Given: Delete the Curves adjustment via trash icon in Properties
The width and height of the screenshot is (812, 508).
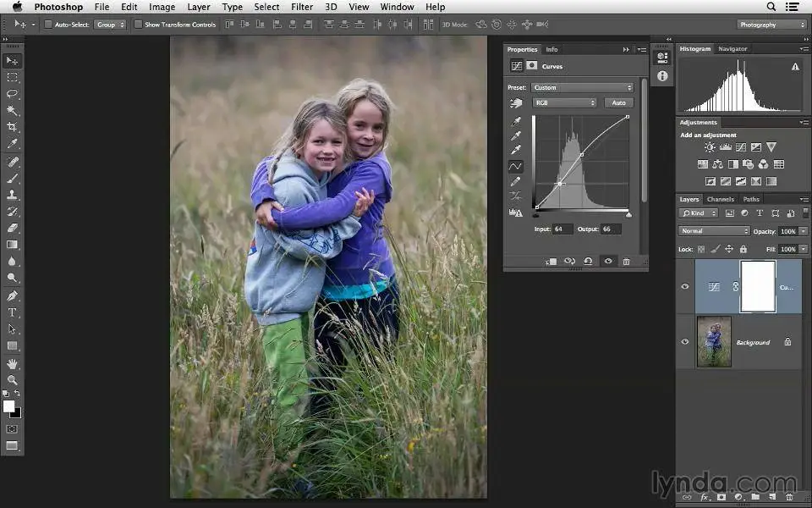Looking at the screenshot, I should [626, 262].
